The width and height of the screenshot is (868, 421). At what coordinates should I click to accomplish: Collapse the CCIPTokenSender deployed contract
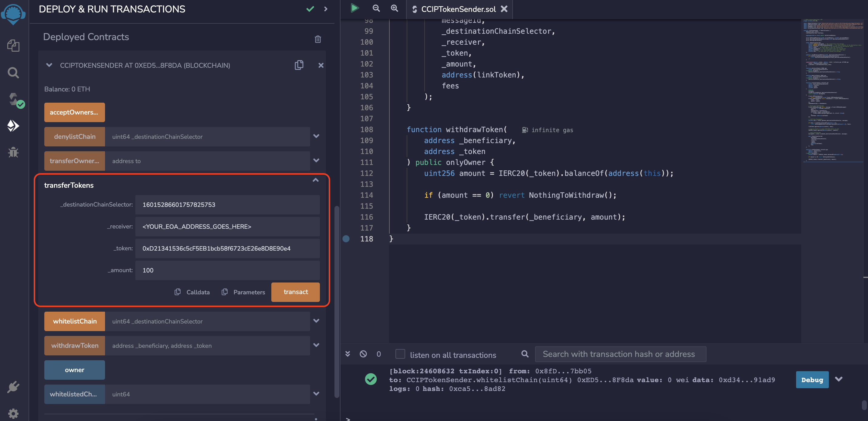tap(49, 65)
